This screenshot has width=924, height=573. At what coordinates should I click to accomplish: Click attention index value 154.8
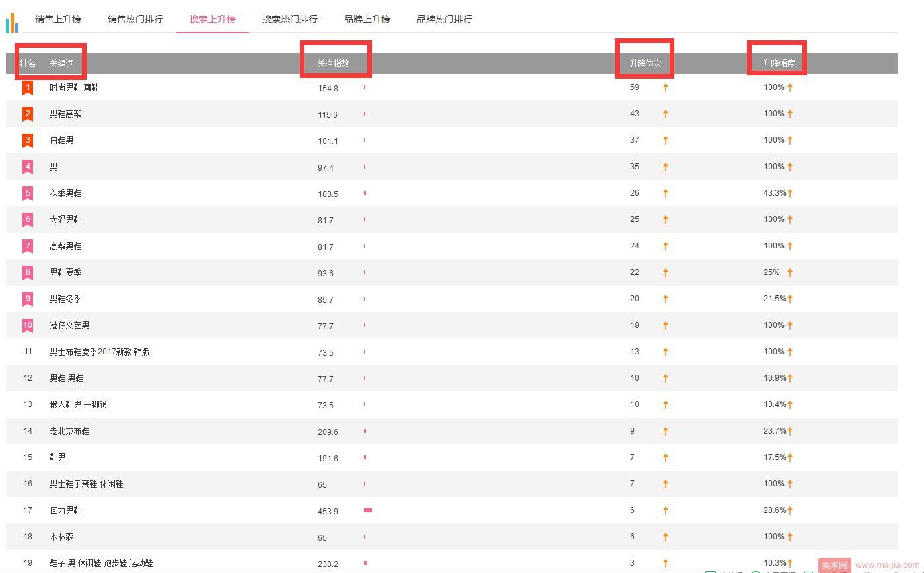328,89
